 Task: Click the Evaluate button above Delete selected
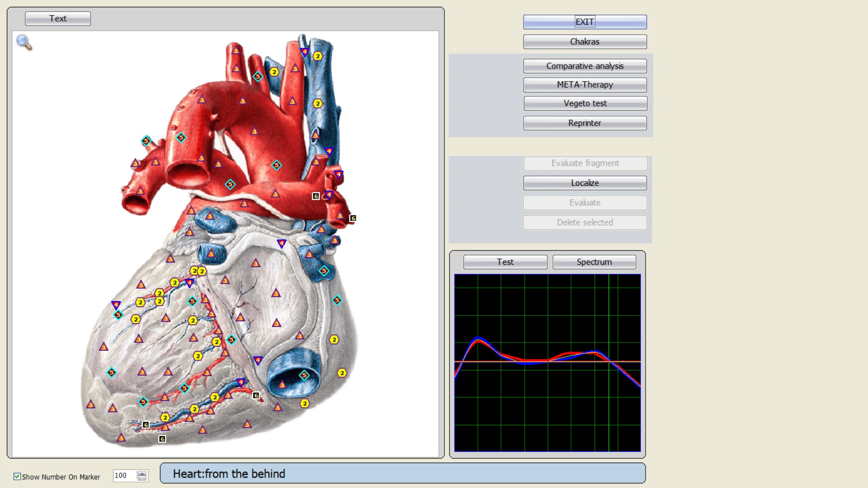coord(585,203)
